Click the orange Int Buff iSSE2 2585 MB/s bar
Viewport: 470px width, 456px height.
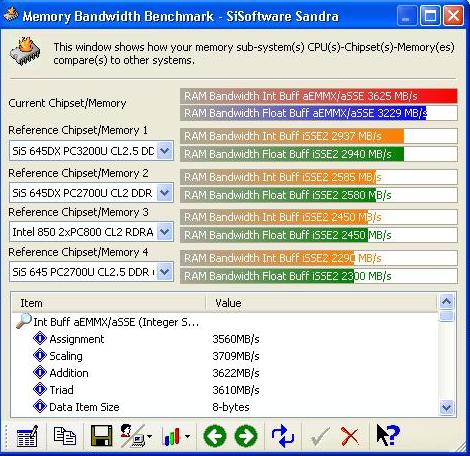278,177
